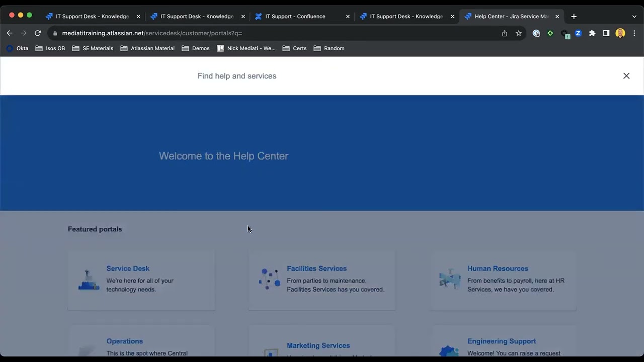The width and height of the screenshot is (644, 362).
Task: Click the lock icon in address bar
Action: [55, 33]
